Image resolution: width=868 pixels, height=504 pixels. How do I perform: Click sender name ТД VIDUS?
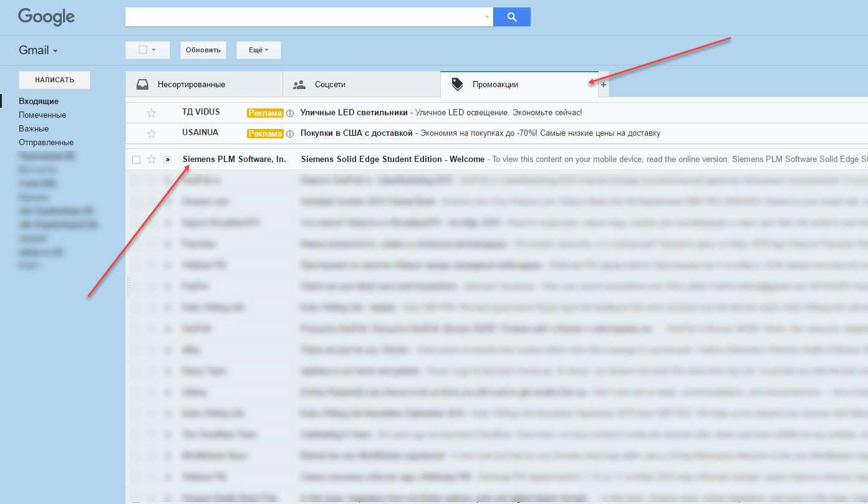tap(201, 113)
